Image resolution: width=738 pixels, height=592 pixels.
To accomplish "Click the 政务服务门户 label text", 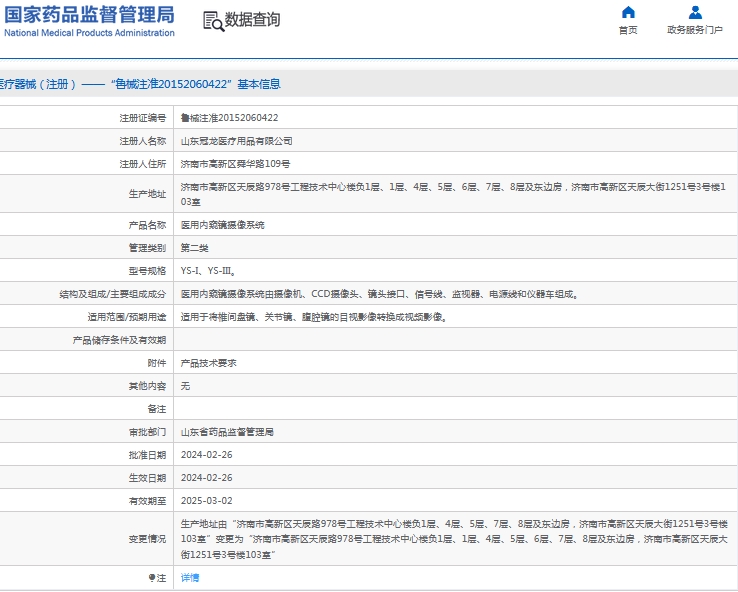I will click(695, 30).
